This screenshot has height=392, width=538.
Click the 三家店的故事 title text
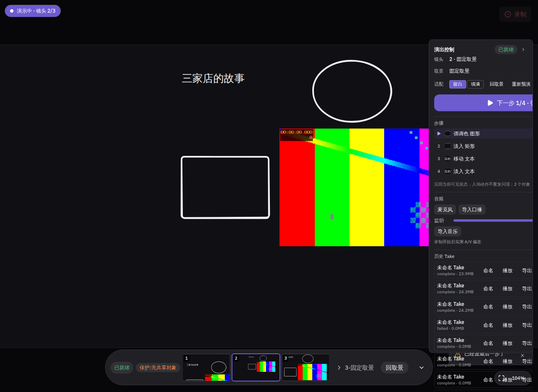point(213,79)
